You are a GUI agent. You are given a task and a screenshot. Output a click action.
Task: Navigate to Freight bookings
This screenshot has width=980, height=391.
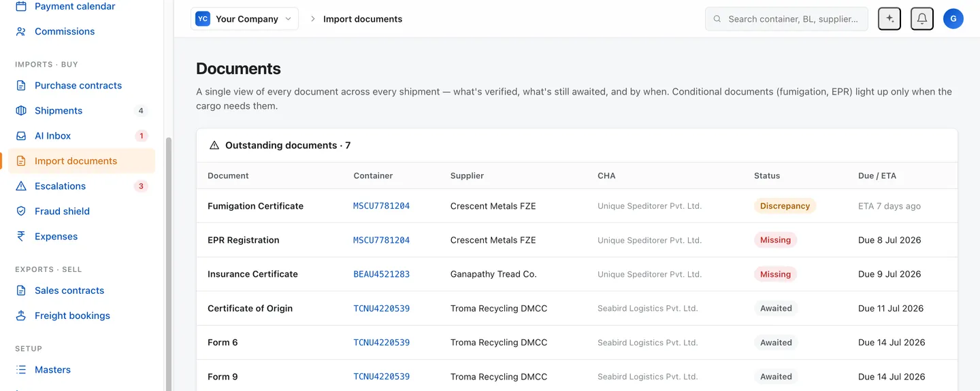[x=82, y=316]
